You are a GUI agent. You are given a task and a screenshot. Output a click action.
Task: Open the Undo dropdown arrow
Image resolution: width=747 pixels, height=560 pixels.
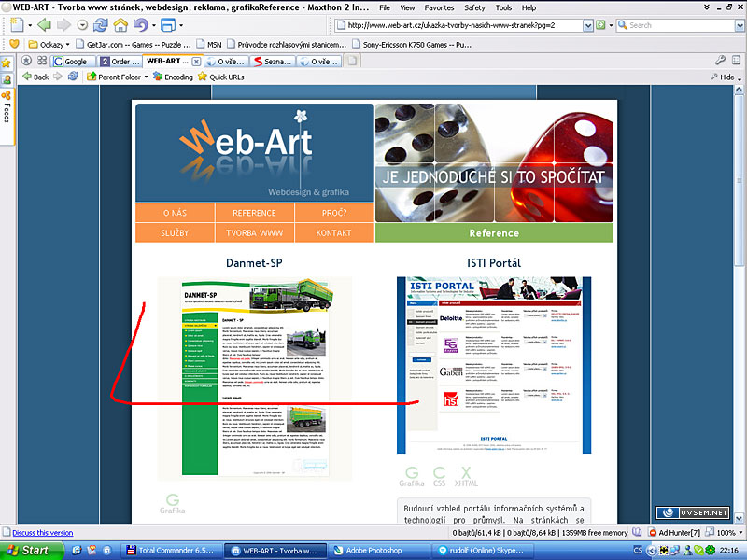click(154, 25)
